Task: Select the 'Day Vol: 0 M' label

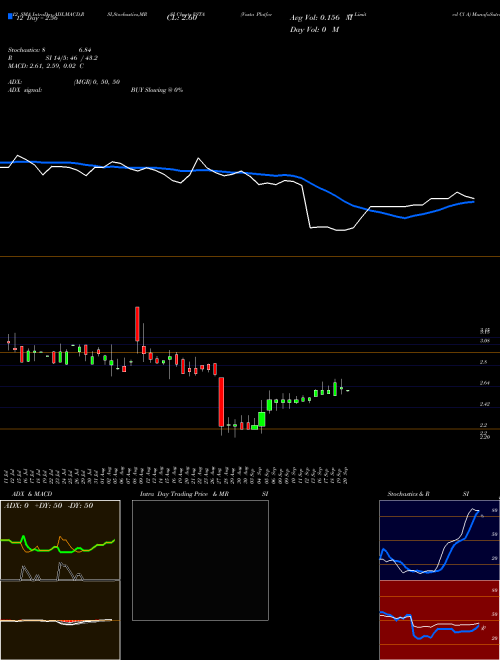Action: pos(314,30)
